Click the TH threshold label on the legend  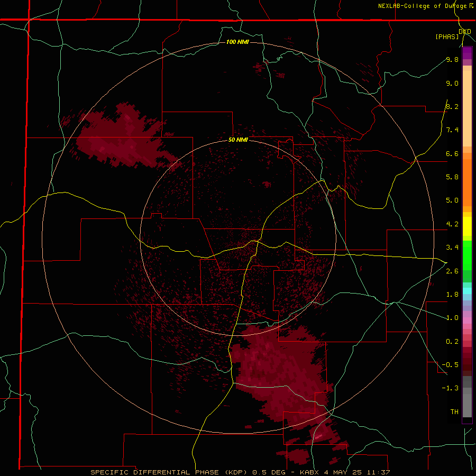click(x=454, y=412)
